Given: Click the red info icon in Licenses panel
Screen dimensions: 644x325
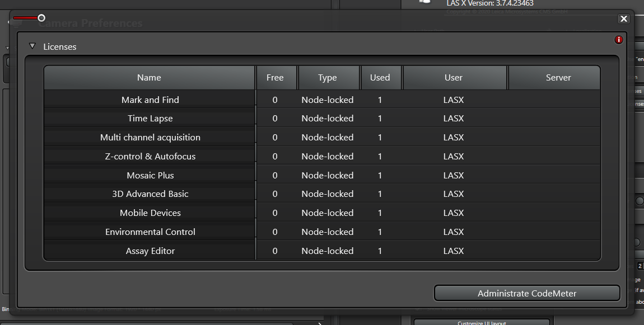Looking at the screenshot, I should click(619, 40).
